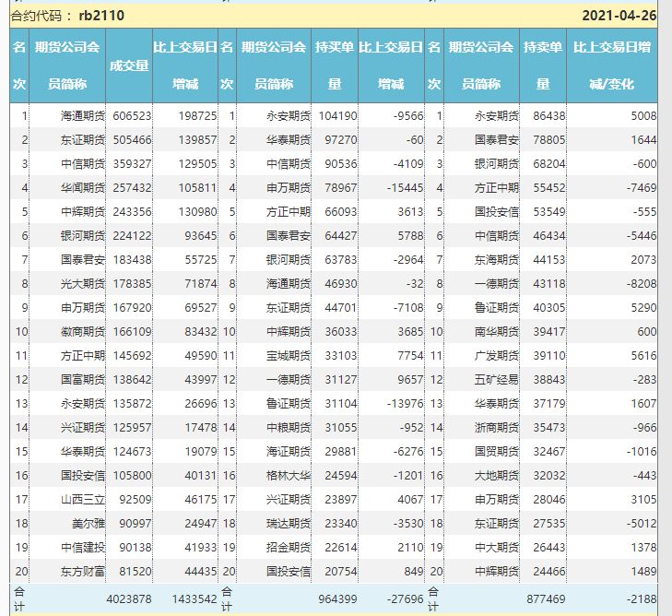Image resolution: width=672 pixels, height=616 pixels.
Task: Click long position value 78967 of 申万期货
Action: pyautogui.click(x=341, y=188)
